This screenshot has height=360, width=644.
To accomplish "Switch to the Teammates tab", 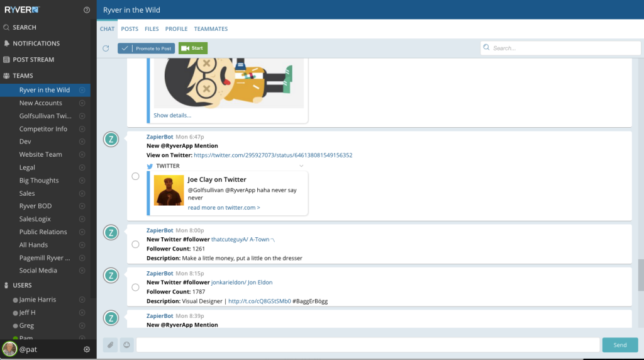I will pos(211,29).
